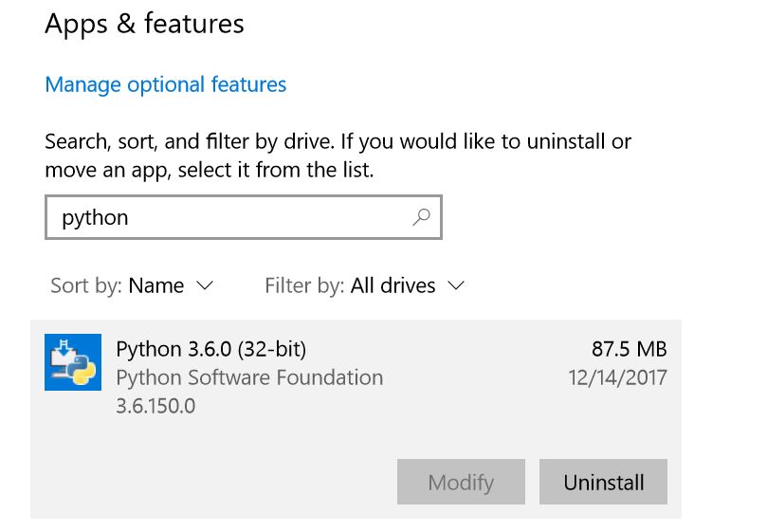This screenshot has height=532, width=767.
Task: Click the Python installer app icon
Action: pos(73,362)
